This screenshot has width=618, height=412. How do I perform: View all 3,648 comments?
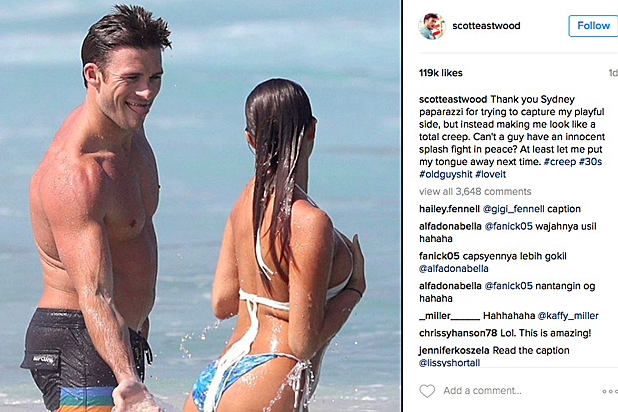475,192
